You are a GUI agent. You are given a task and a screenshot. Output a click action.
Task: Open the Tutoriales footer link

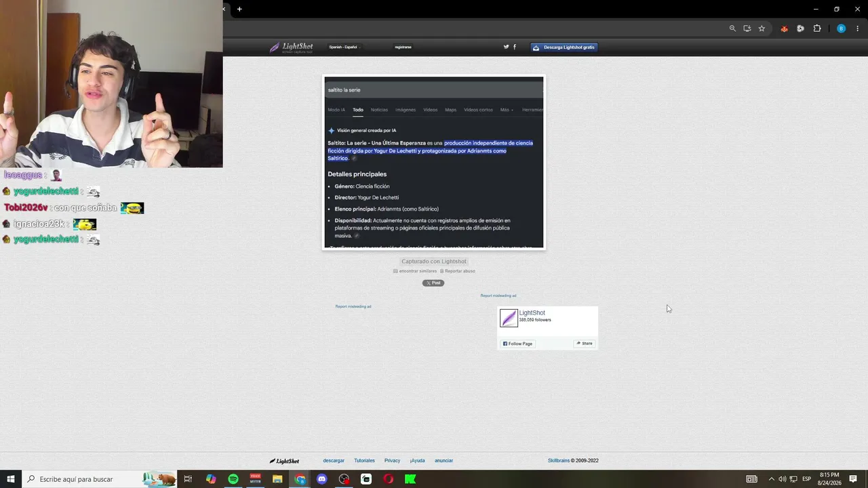click(364, 461)
